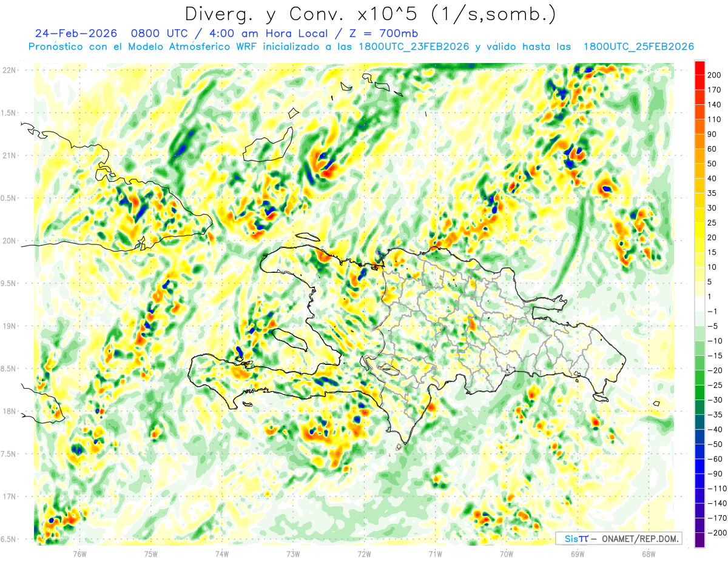Click the '21N' latitude axis label
The height and width of the screenshot is (562, 728).
(8, 155)
